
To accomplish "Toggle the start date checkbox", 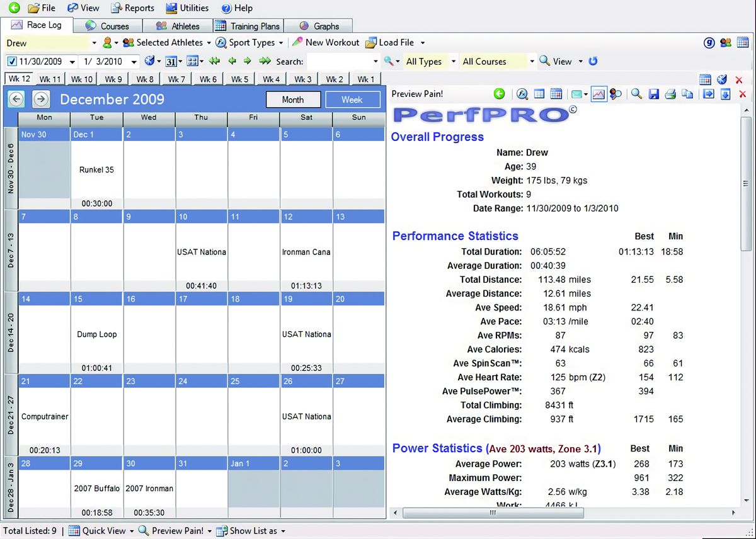I will tap(12, 62).
